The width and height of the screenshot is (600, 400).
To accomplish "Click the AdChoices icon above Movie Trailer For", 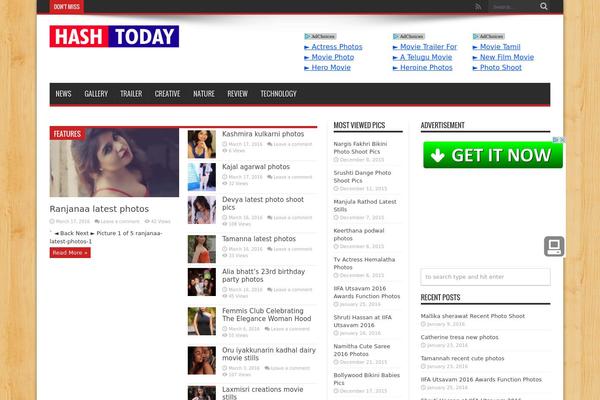I will 408,36.
